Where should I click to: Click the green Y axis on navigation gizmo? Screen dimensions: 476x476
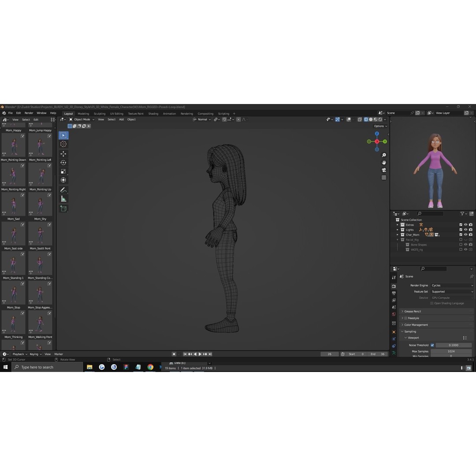385,141
